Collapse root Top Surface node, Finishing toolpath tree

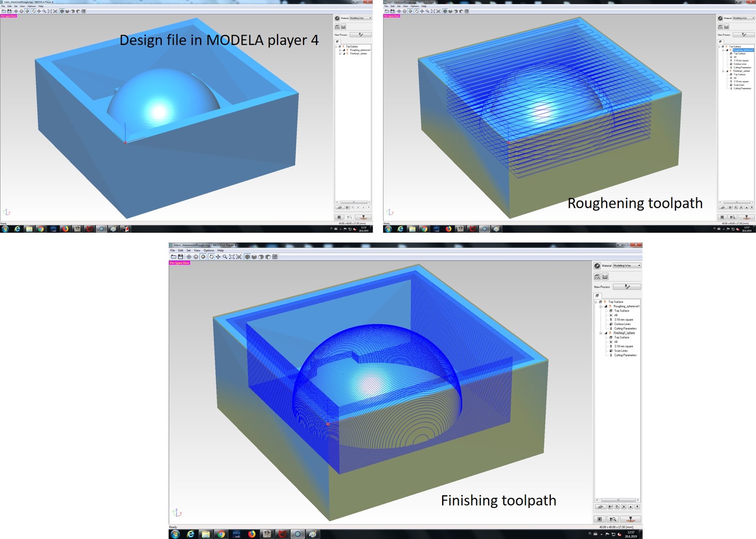(x=596, y=302)
